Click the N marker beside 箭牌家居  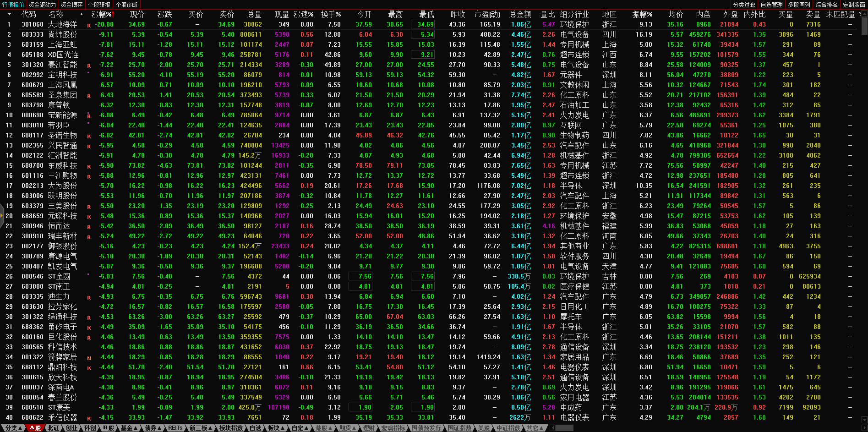tap(89, 358)
